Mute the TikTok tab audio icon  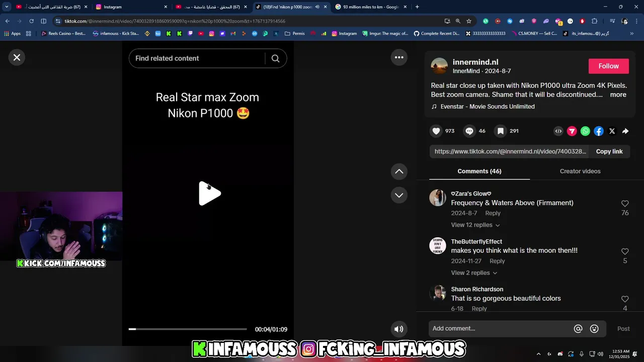point(317,7)
